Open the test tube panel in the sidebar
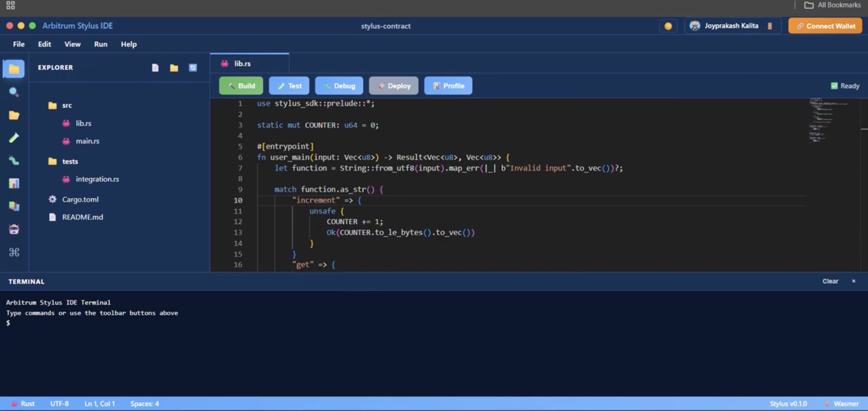The height and width of the screenshot is (411, 868). [14, 138]
